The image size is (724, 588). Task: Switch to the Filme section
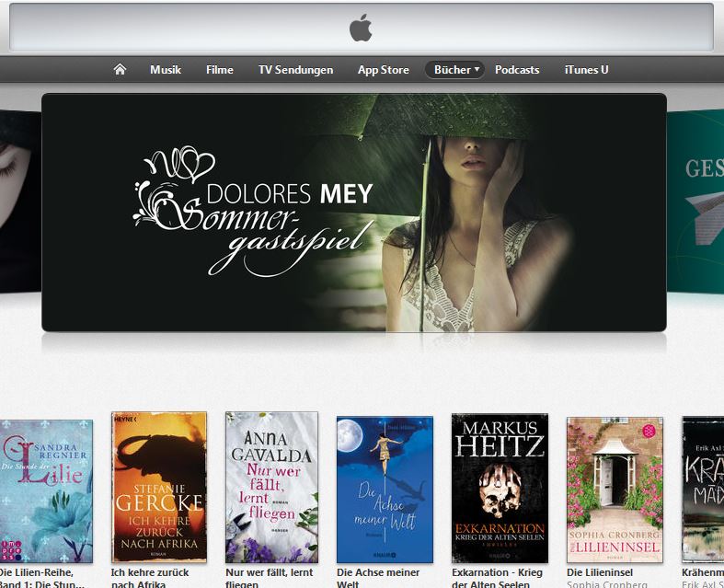coord(220,70)
